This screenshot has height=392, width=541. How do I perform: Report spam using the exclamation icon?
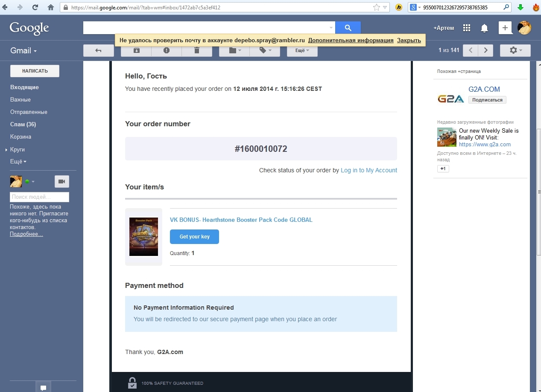(167, 50)
